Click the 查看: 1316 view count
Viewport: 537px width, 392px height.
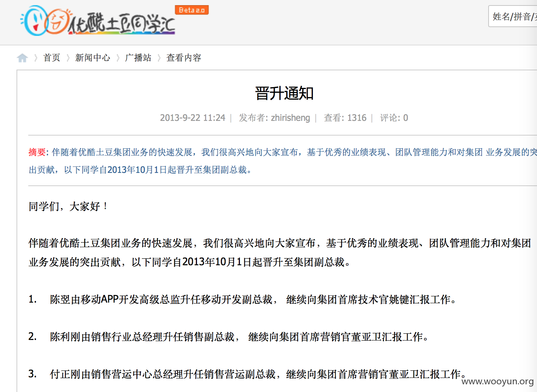click(x=345, y=118)
